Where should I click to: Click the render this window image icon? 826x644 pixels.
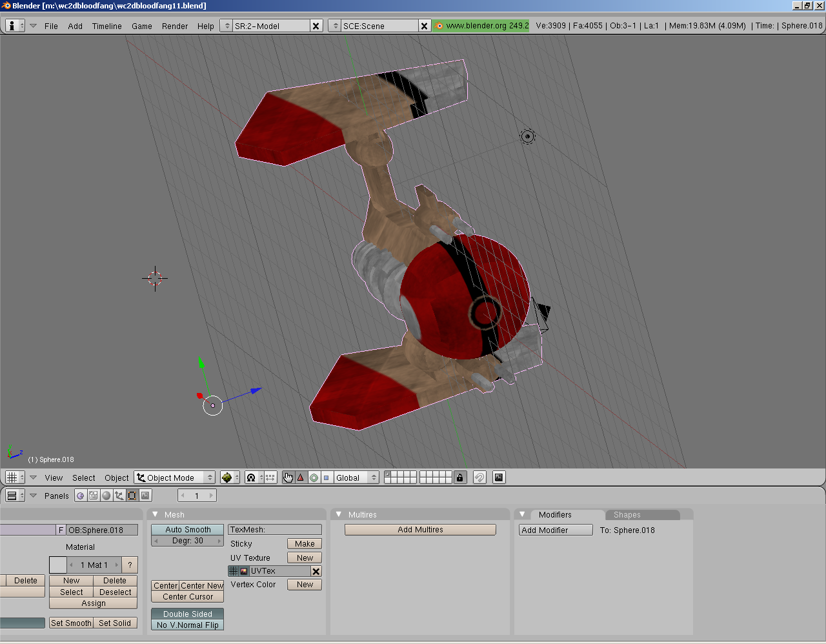pos(499,478)
